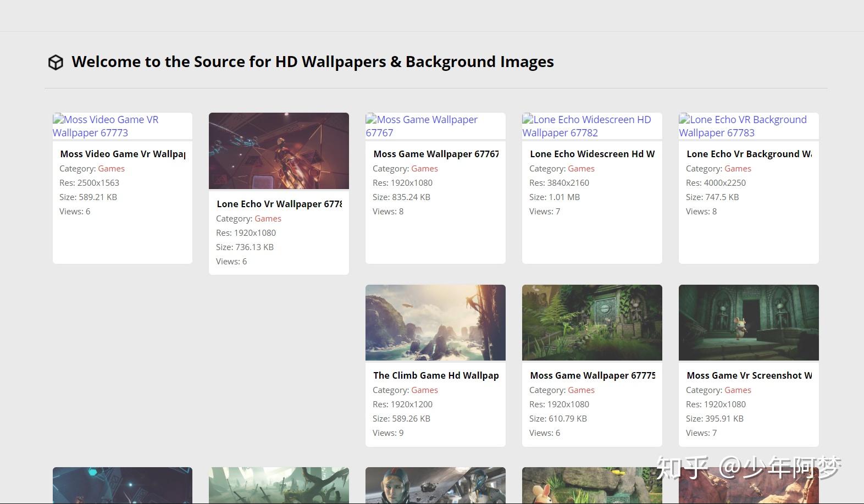Screen dimensions: 864x504
Task: Open Games category on The Climb card
Action: click(x=424, y=390)
